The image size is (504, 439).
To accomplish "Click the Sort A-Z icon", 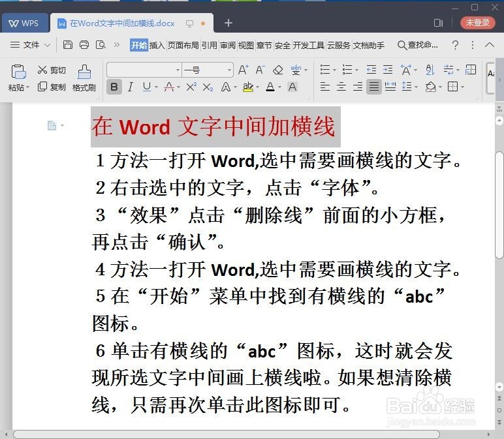I will point(430,70).
